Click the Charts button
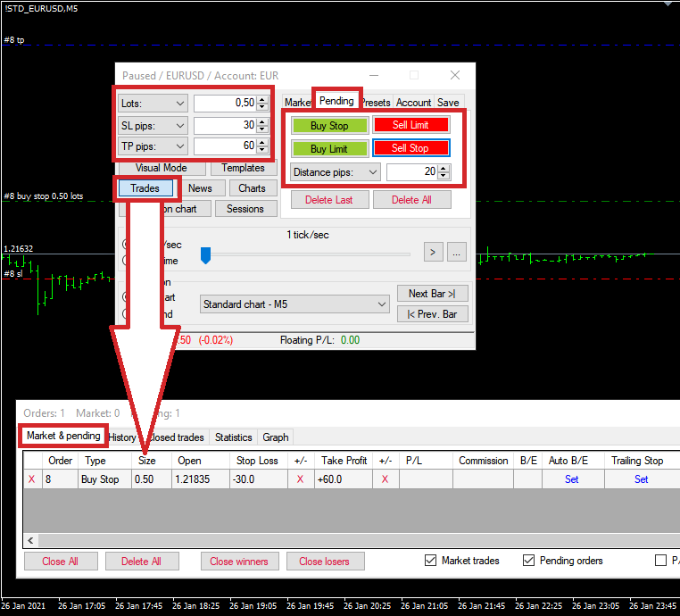Image resolution: width=680 pixels, height=616 pixels. click(252, 188)
